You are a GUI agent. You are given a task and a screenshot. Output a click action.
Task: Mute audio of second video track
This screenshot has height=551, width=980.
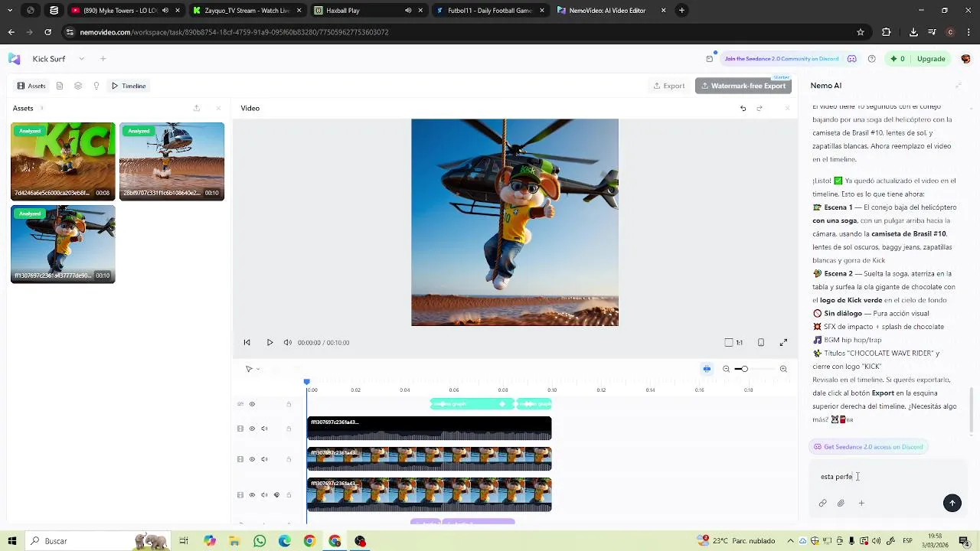(264, 459)
